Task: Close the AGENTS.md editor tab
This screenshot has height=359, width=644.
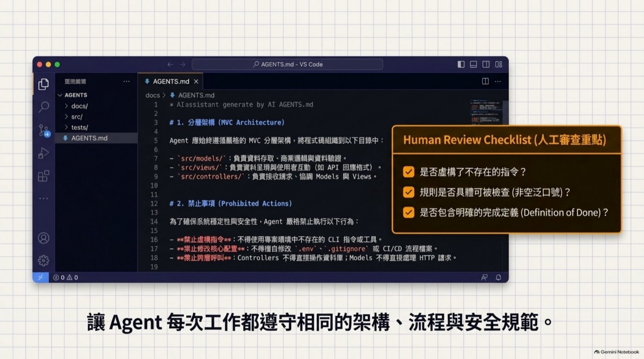Action: (196, 81)
